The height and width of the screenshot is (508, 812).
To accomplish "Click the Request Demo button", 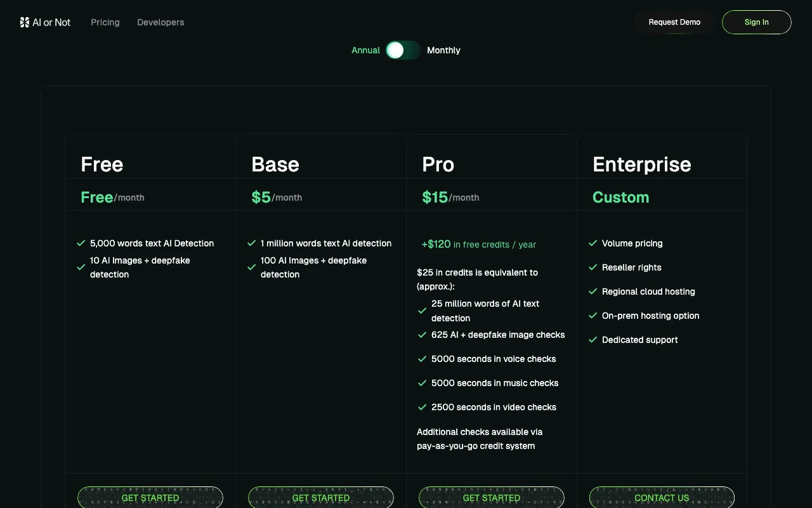I will pos(674,22).
